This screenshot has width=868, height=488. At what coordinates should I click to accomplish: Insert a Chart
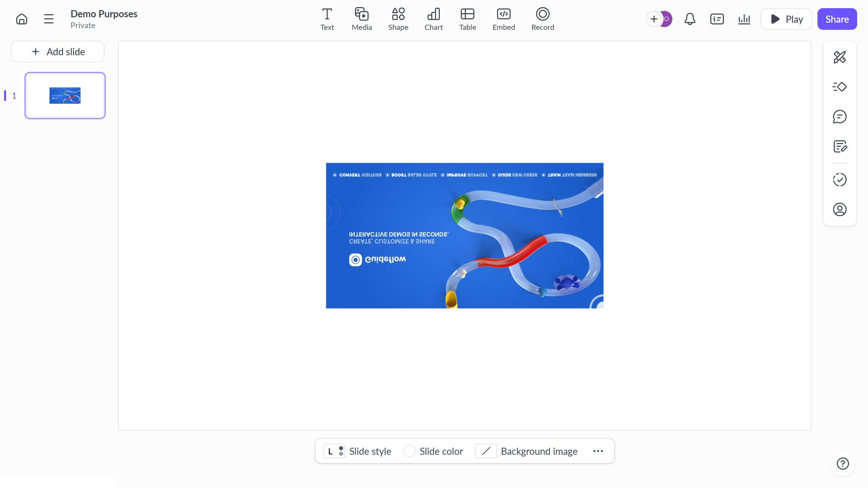point(433,19)
